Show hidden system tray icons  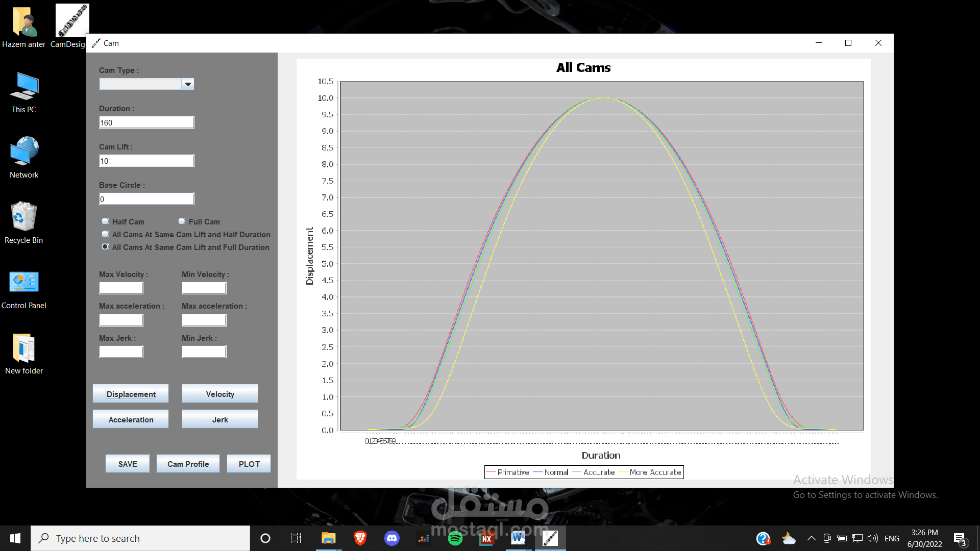[812, 538]
